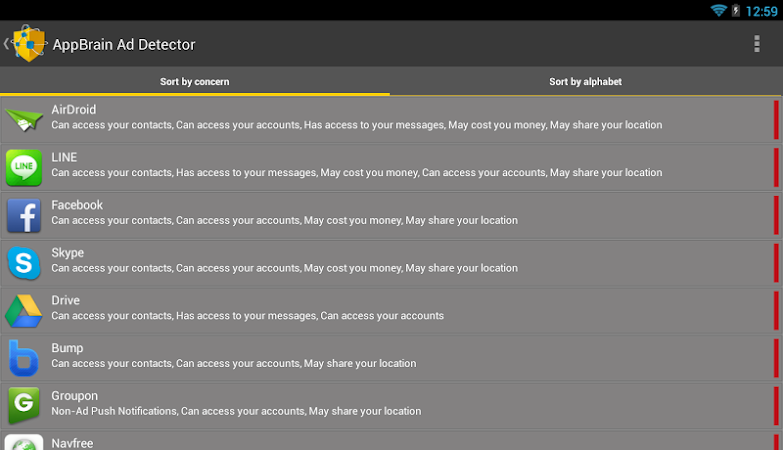This screenshot has width=783, height=450.
Task: Open the three-dot overflow menu
Action: pyautogui.click(x=757, y=44)
